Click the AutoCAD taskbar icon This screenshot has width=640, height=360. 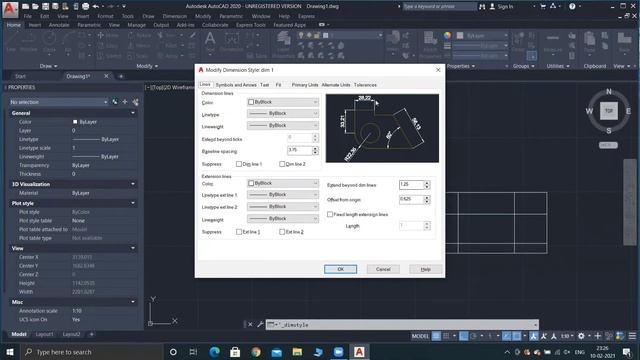(x=359, y=352)
